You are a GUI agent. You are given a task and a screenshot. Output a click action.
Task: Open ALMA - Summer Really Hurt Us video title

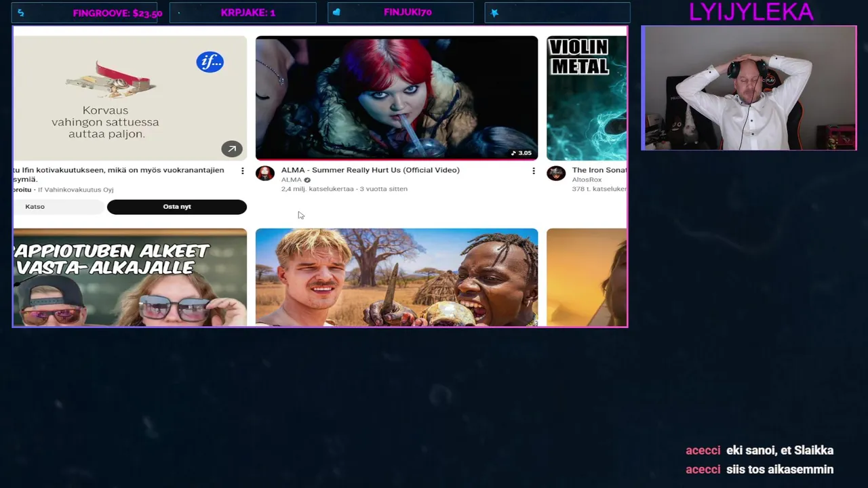[370, 170]
